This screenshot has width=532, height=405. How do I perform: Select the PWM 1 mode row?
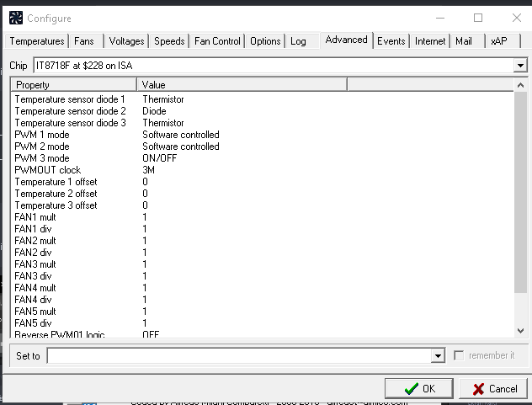263,135
